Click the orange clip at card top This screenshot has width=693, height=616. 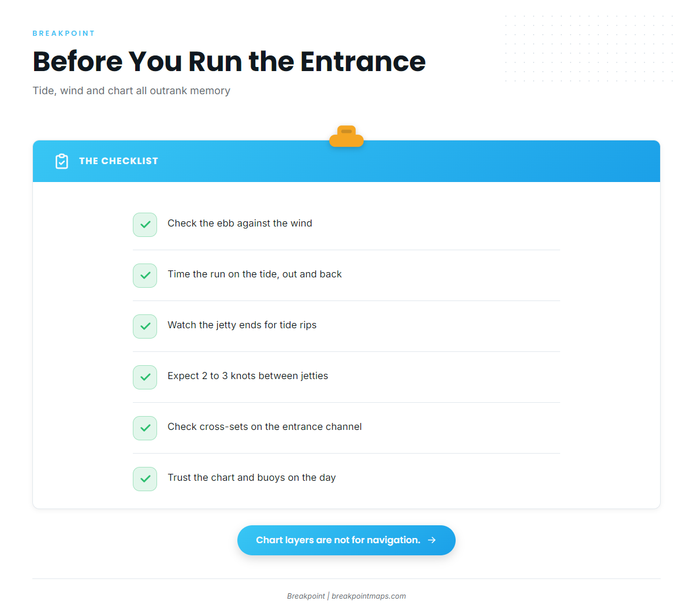pyautogui.click(x=346, y=136)
